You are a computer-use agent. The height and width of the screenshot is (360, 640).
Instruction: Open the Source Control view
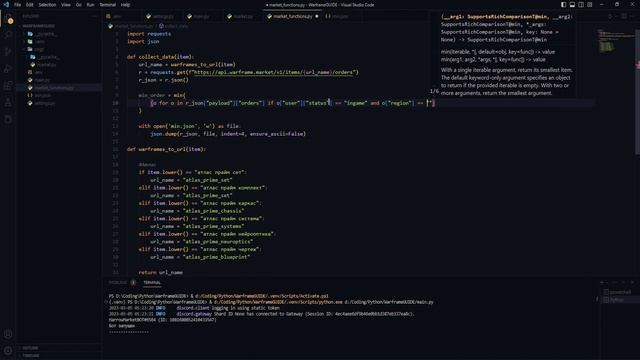click(x=8, y=52)
